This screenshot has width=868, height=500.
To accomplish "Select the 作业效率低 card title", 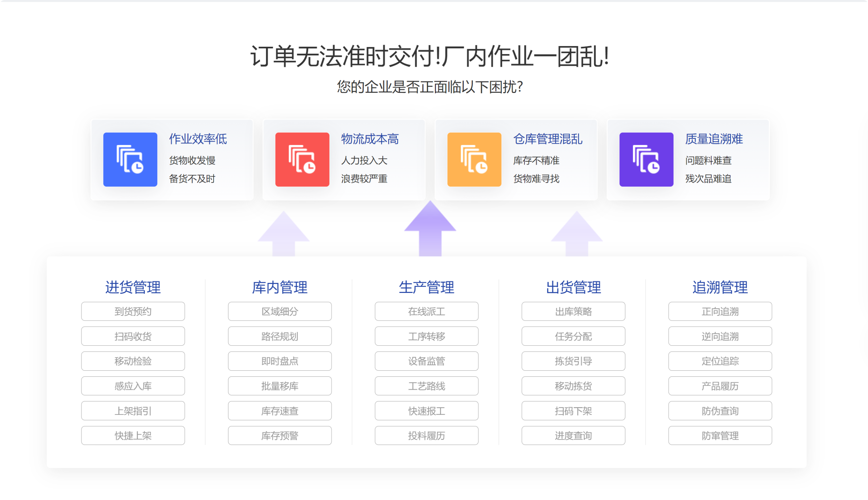I will pos(198,139).
